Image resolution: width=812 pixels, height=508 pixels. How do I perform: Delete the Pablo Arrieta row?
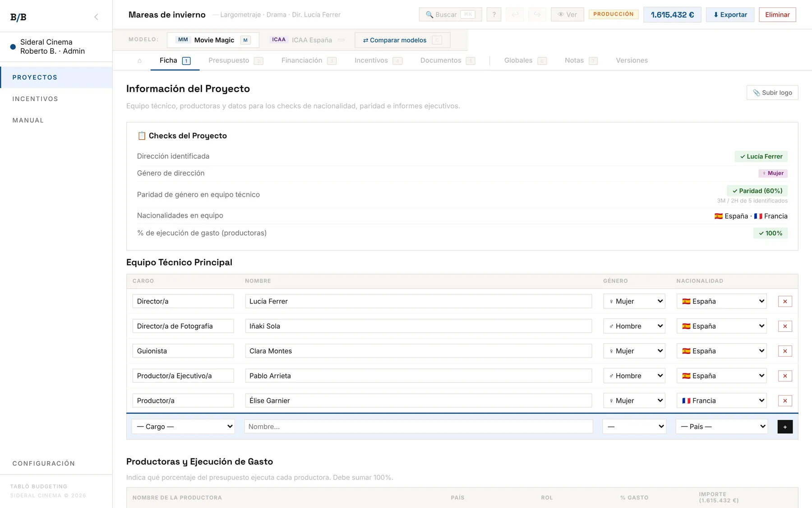coord(785,376)
